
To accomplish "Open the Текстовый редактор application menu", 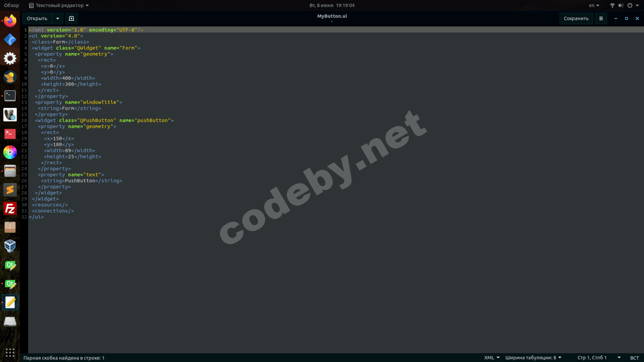I will [59, 5].
